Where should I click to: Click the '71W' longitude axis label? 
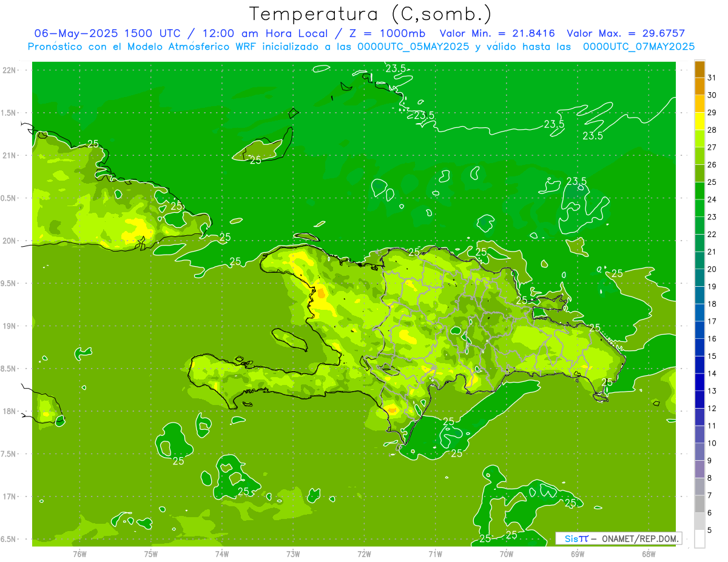pos(435,554)
